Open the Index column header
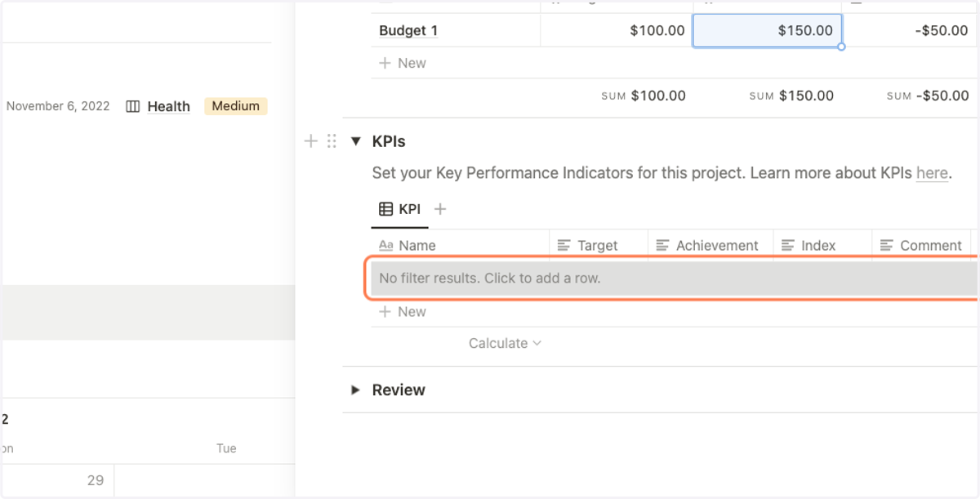This screenshot has width=980, height=499. (x=822, y=245)
